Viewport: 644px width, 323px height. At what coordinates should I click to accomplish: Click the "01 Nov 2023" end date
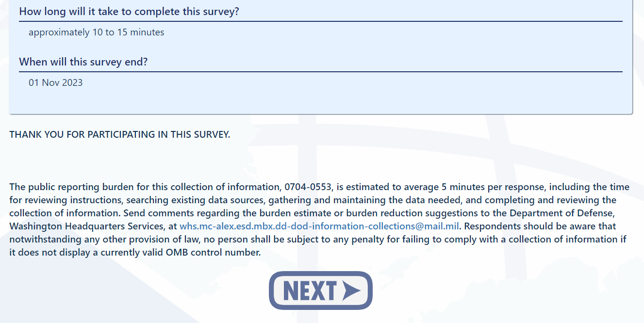56,83
